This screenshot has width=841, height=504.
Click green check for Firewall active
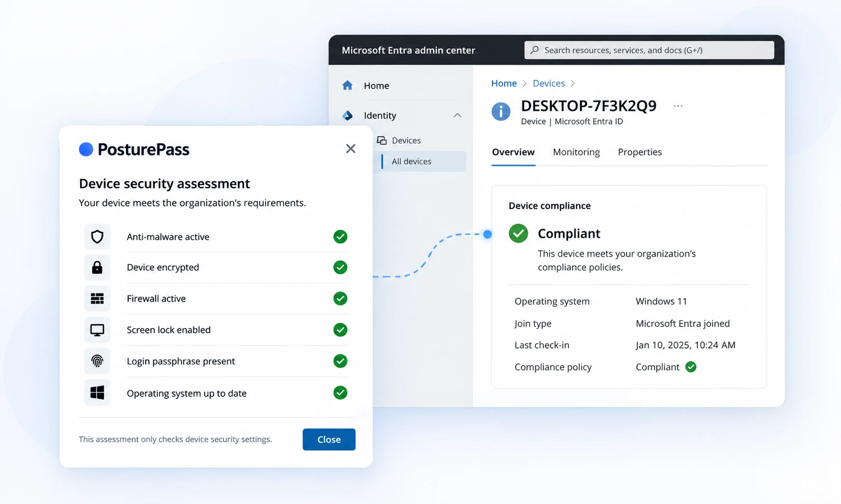[x=340, y=298]
